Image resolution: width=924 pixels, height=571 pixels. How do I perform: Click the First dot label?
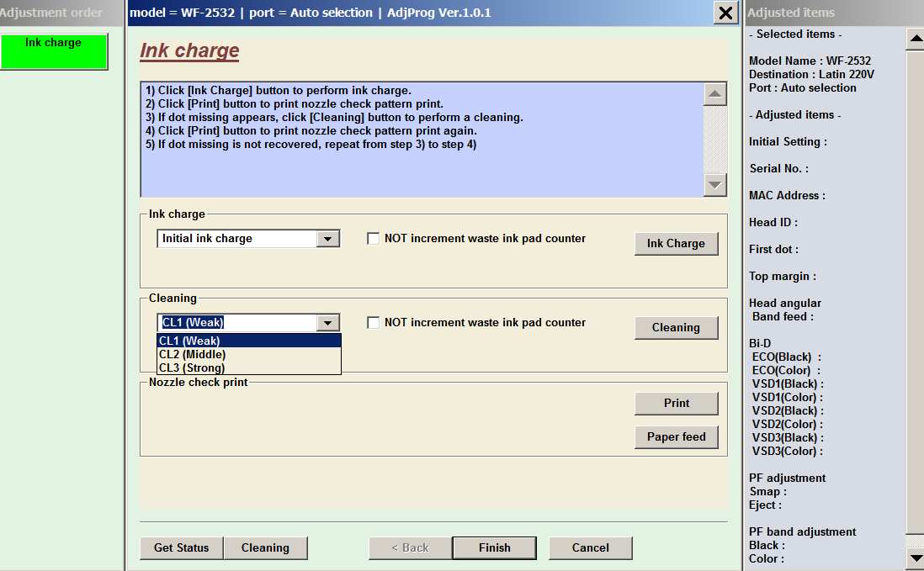point(773,249)
